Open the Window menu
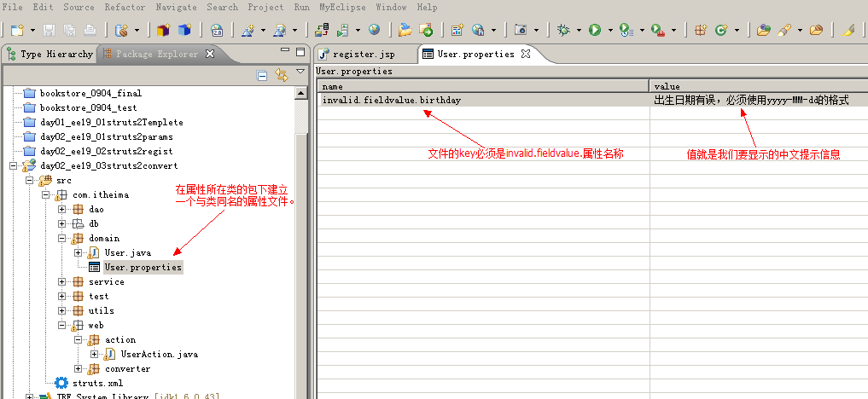This screenshot has height=399, width=868. [x=392, y=7]
